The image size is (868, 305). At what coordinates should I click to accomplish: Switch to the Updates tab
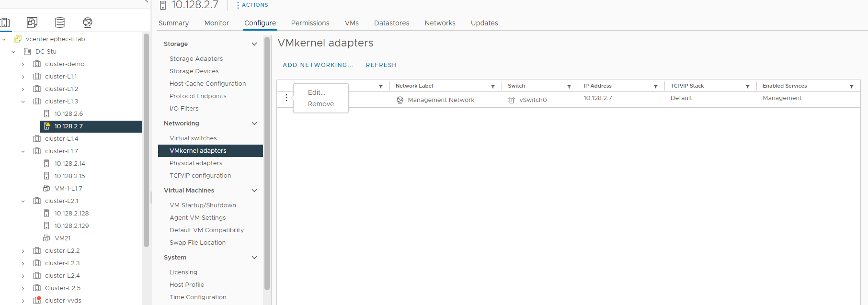point(484,23)
